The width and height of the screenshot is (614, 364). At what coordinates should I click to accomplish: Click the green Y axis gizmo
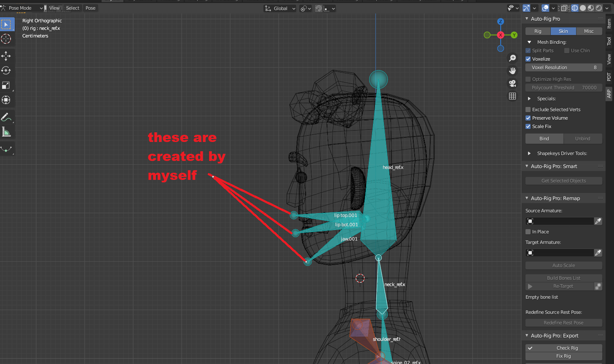tap(514, 35)
